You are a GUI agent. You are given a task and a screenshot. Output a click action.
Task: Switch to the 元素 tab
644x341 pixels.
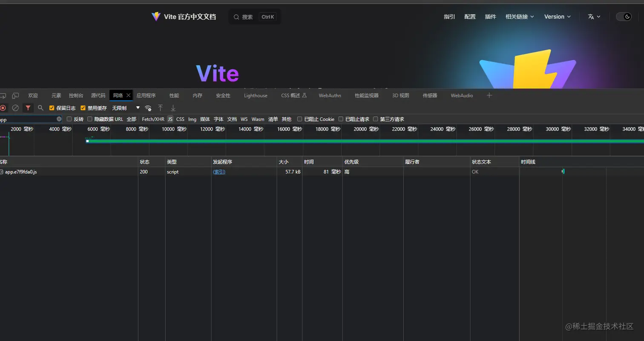[56, 95]
